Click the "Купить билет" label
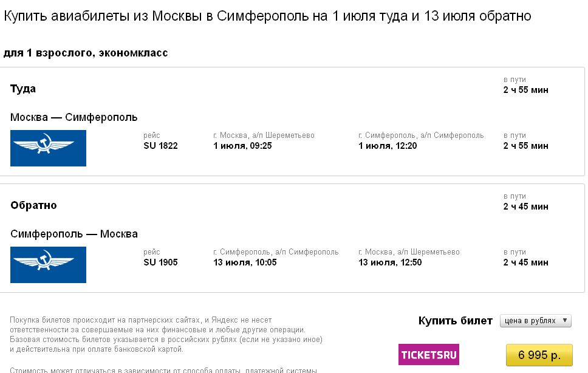 pos(455,321)
